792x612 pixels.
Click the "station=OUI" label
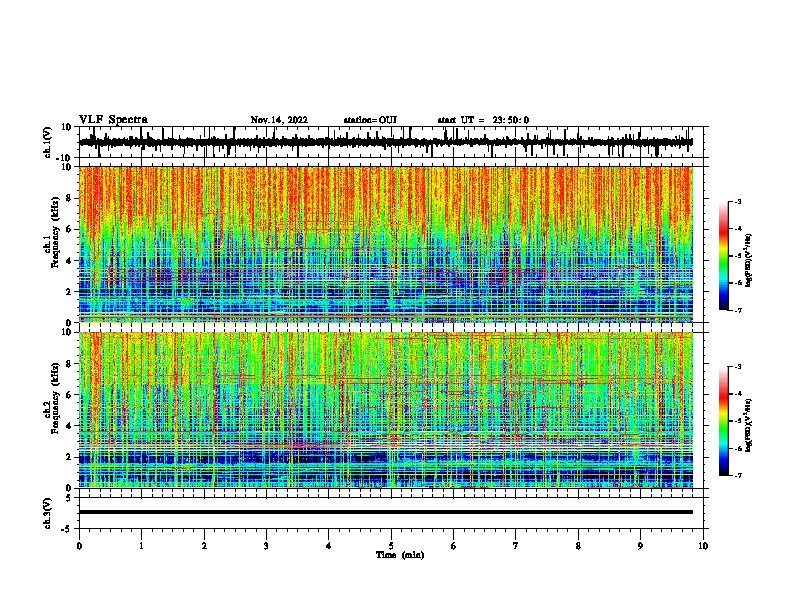pyautogui.click(x=370, y=120)
